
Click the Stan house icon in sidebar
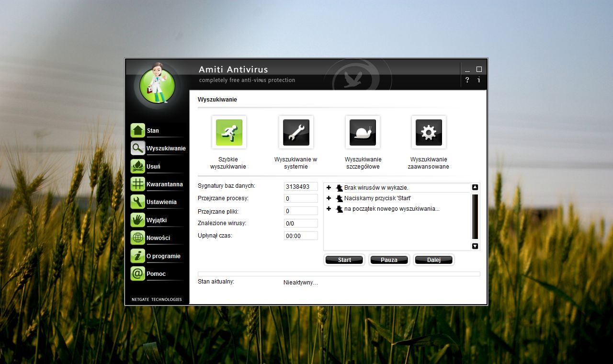pyautogui.click(x=138, y=130)
